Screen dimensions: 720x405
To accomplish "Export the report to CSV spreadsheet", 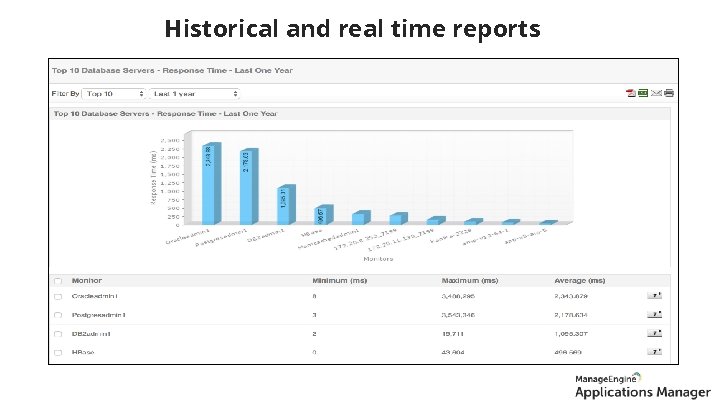I will point(643,93).
